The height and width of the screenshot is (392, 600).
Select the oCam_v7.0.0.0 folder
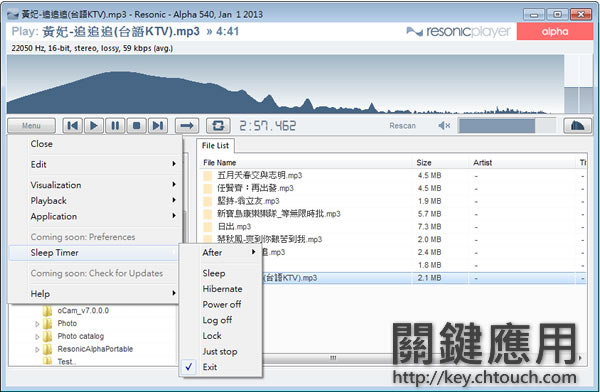click(83, 310)
